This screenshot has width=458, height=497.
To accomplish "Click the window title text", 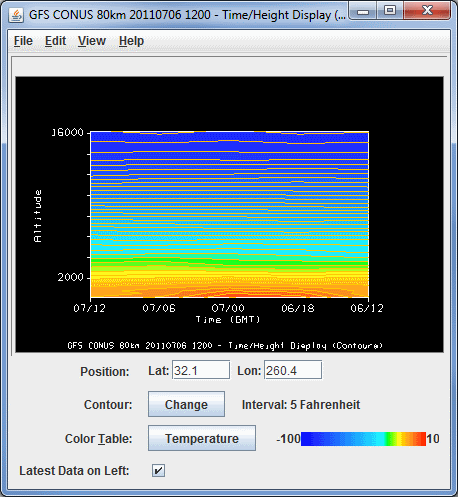I will coord(187,15).
